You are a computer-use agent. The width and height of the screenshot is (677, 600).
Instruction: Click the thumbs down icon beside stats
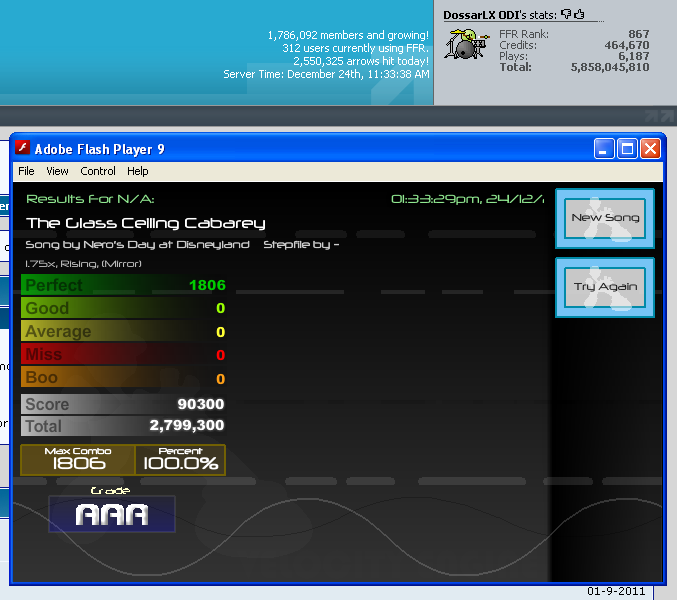[x=565, y=15]
